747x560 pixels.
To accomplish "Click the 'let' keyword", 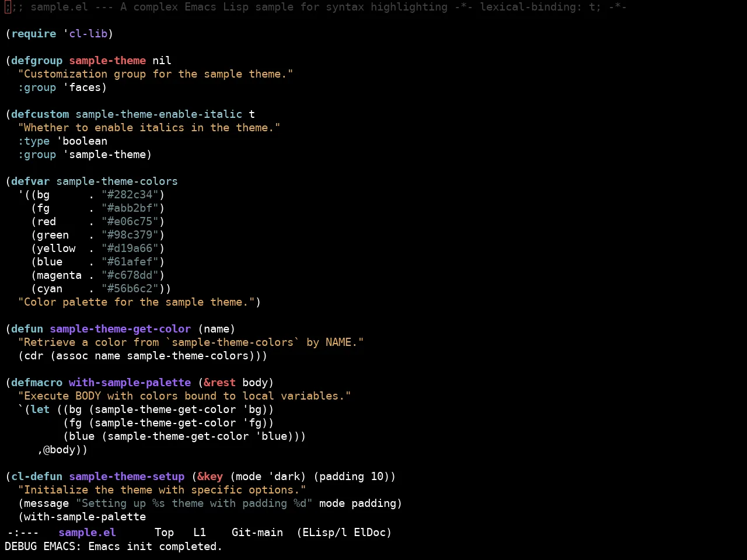I will coord(40,409).
